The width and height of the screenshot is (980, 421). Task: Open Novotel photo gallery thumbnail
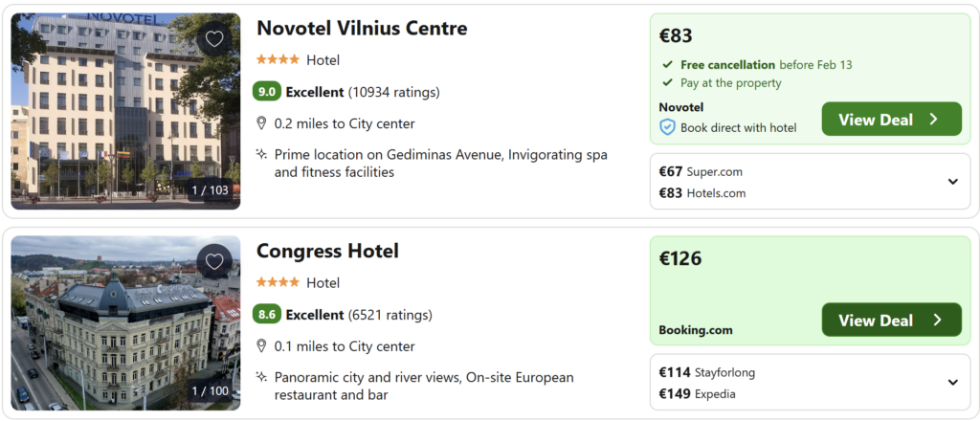pyautogui.click(x=125, y=111)
